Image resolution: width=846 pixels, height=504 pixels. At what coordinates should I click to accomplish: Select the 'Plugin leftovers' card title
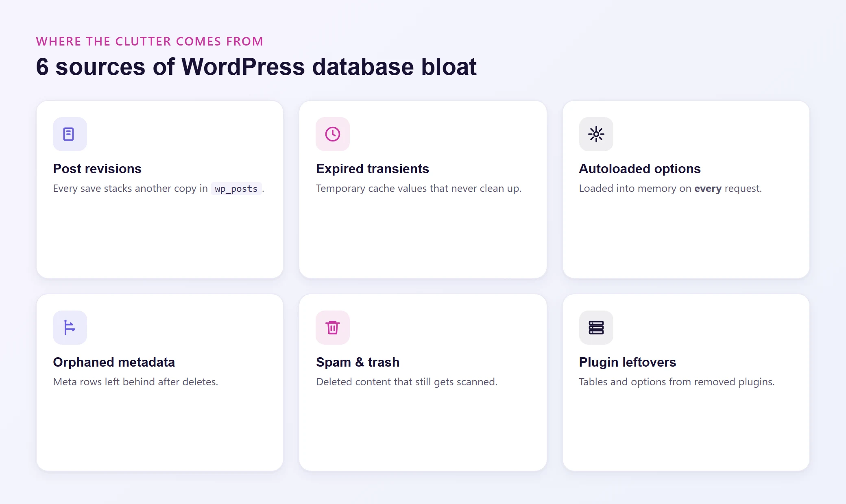coord(628,362)
